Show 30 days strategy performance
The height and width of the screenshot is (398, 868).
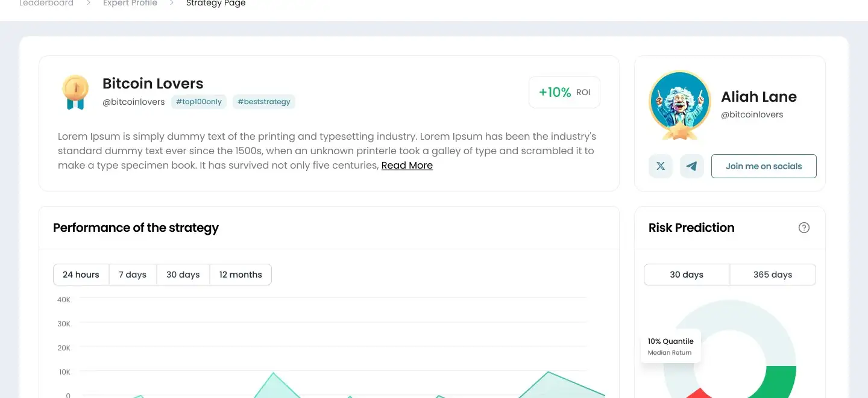[x=183, y=275]
